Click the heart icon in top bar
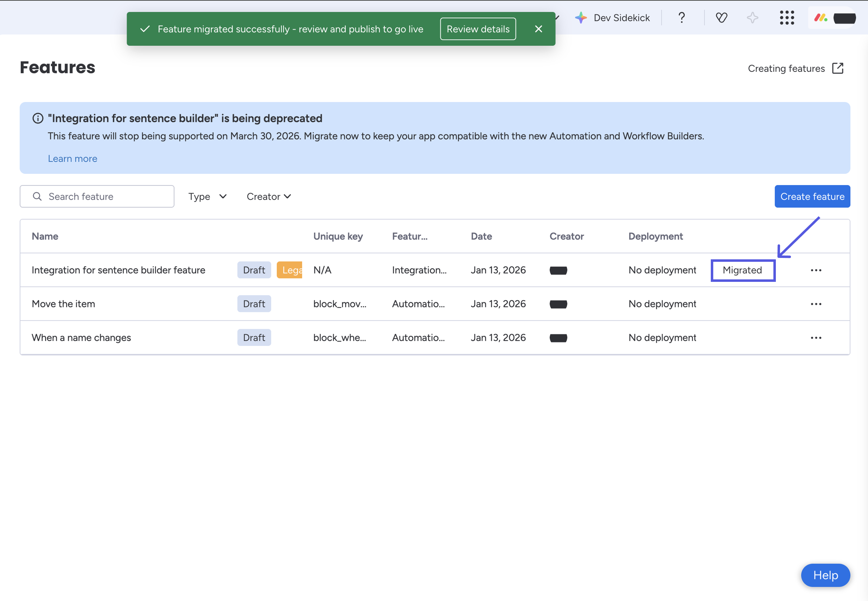 coord(721,18)
